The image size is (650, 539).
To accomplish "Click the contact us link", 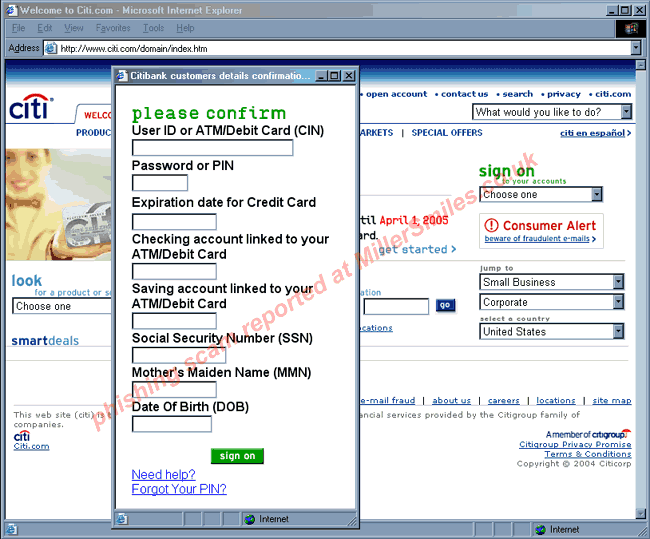I will [464, 94].
